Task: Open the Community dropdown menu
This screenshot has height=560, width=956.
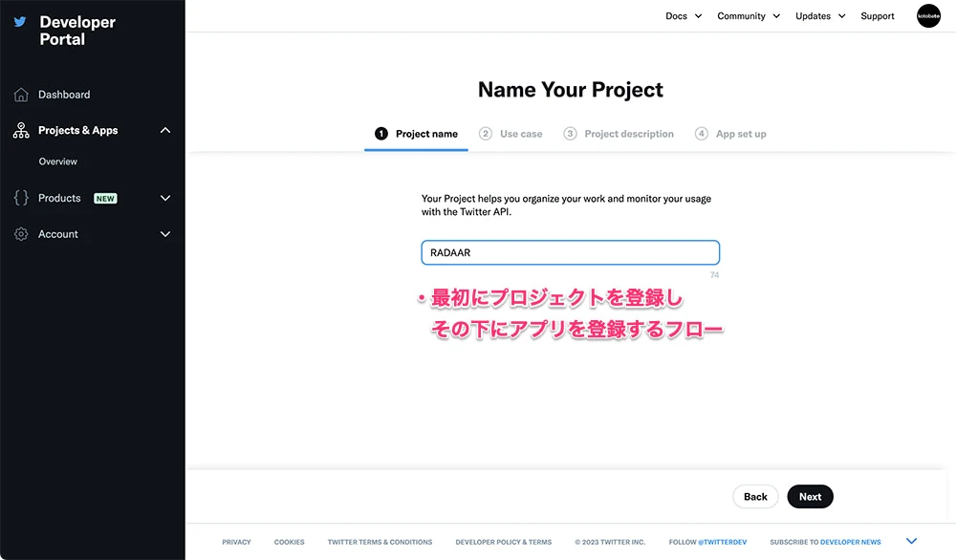Action: (x=749, y=16)
